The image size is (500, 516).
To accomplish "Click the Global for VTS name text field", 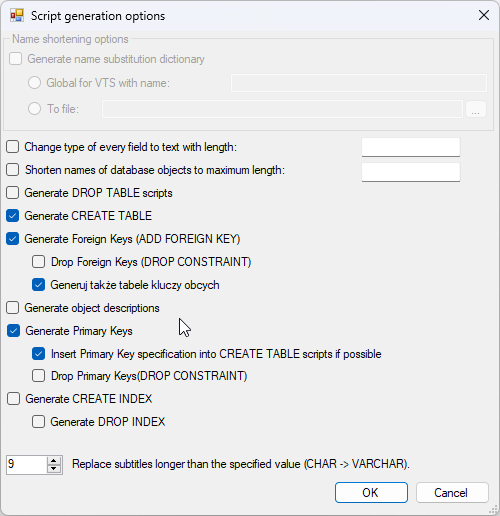I will coord(359,83).
